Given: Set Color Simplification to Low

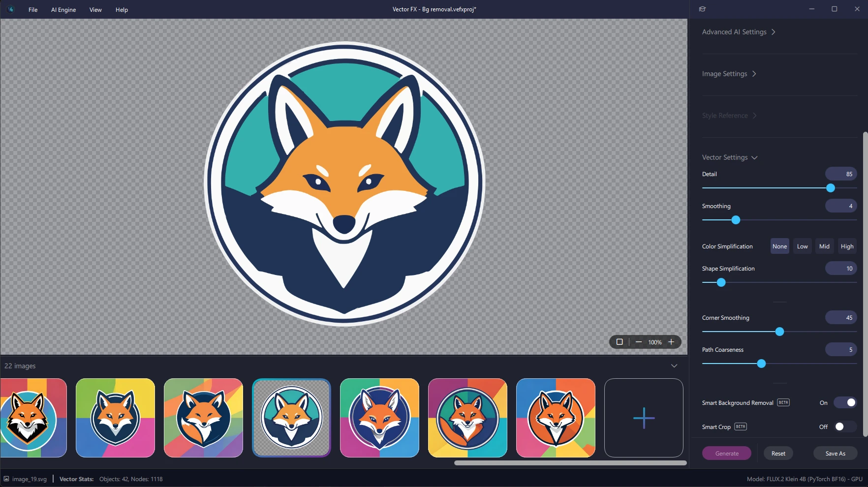Looking at the screenshot, I should (802, 246).
